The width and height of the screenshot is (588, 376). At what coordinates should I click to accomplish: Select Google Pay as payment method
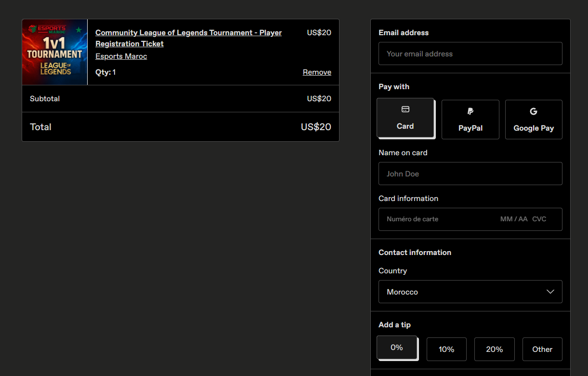pyautogui.click(x=534, y=120)
